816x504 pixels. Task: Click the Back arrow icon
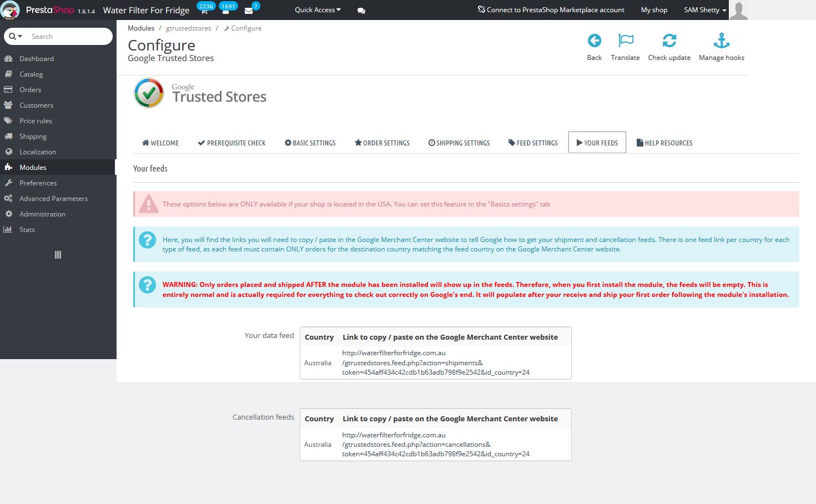pos(594,41)
